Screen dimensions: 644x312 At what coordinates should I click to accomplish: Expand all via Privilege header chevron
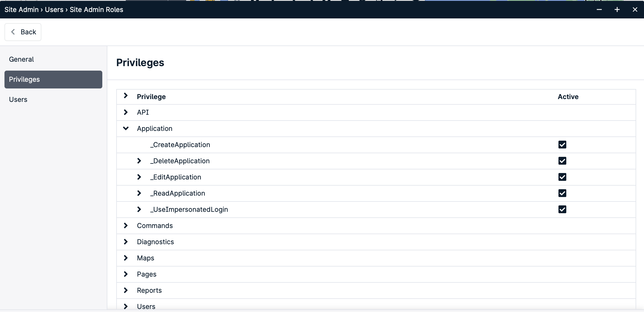click(x=126, y=96)
